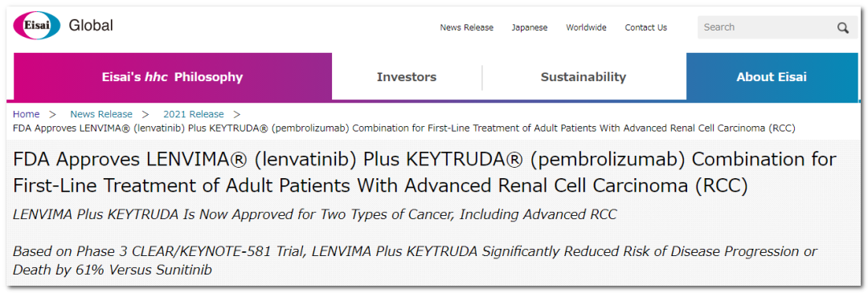The image size is (868, 293).
Task: Click News Release in the breadcrumb trail
Action: (100, 115)
